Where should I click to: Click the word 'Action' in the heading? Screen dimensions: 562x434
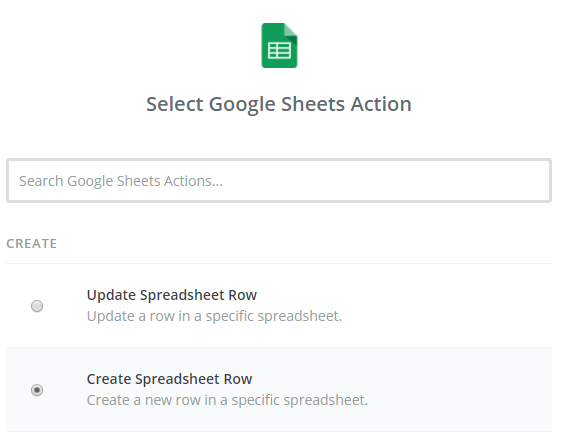click(x=381, y=104)
